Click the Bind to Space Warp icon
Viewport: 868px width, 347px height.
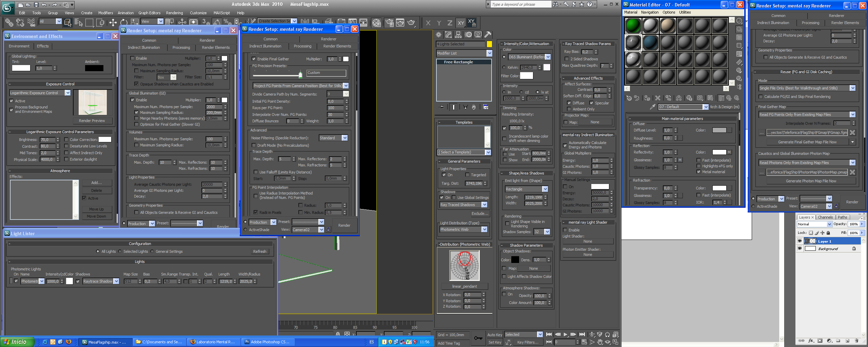tap(31, 22)
